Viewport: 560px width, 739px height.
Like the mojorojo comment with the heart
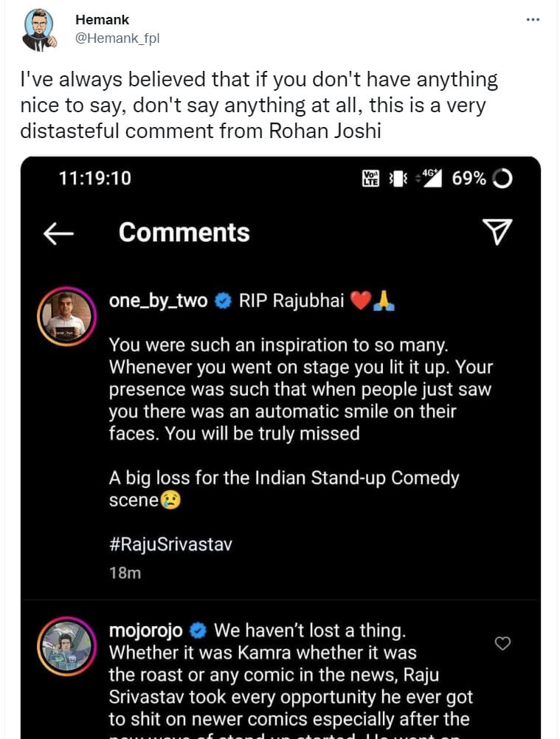tap(502, 643)
